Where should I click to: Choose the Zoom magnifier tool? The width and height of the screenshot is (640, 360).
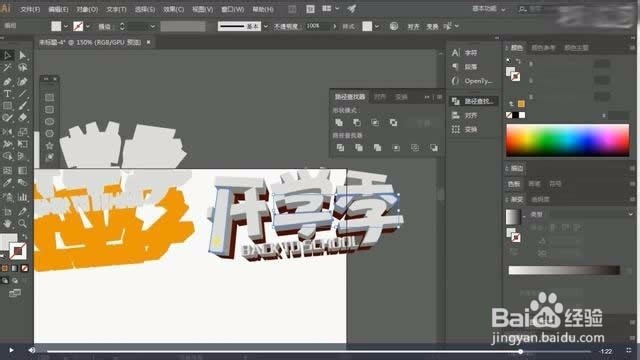[22, 224]
